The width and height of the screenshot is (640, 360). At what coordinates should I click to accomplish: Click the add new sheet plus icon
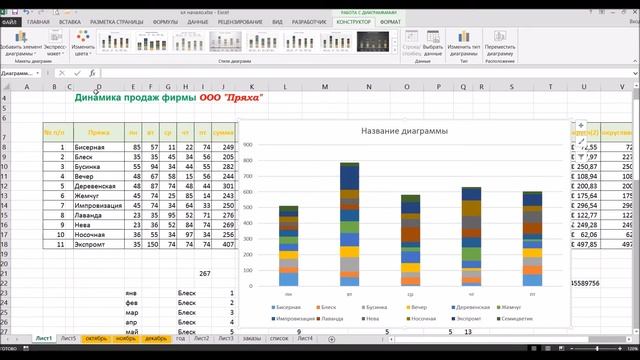point(331,339)
